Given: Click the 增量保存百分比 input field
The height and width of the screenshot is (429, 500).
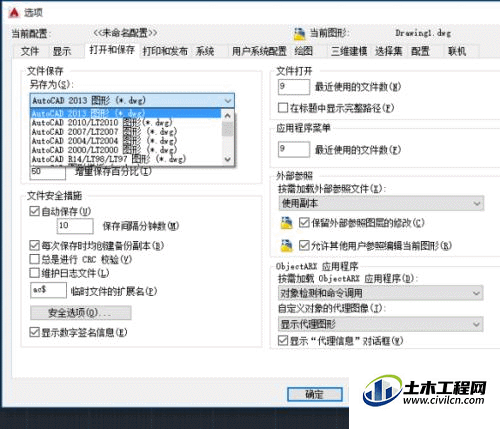Looking at the screenshot, I should 48,172.
